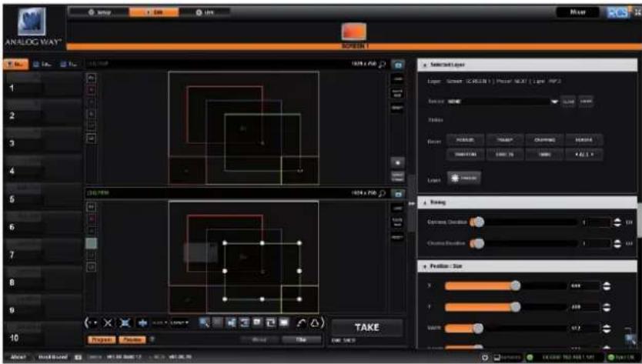Click the Analog Way logo
The height and width of the screenshot is (364, 642).
[32, 27]
